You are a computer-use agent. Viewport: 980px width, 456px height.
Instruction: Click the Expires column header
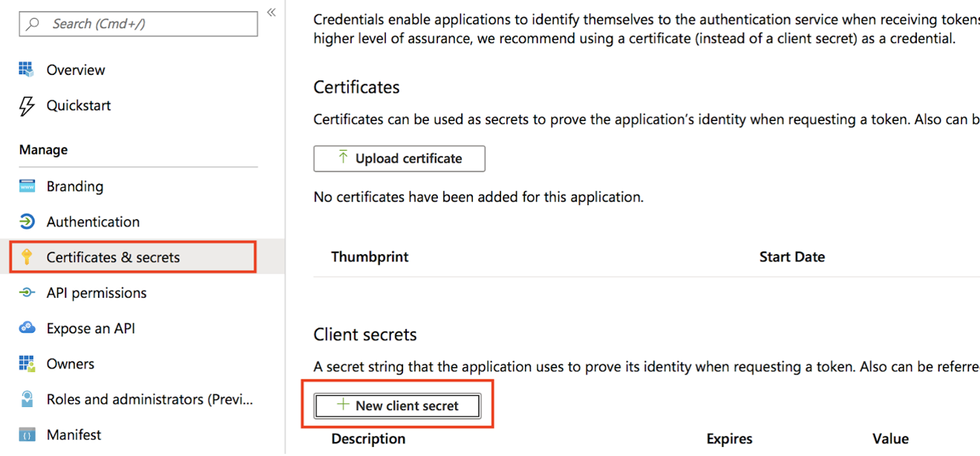click(x=729, y=439)
